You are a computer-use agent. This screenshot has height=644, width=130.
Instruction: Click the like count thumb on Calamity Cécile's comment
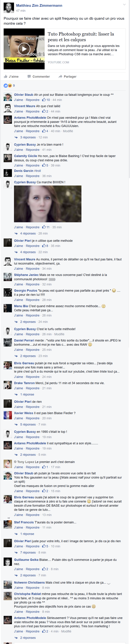click(44, 165)
